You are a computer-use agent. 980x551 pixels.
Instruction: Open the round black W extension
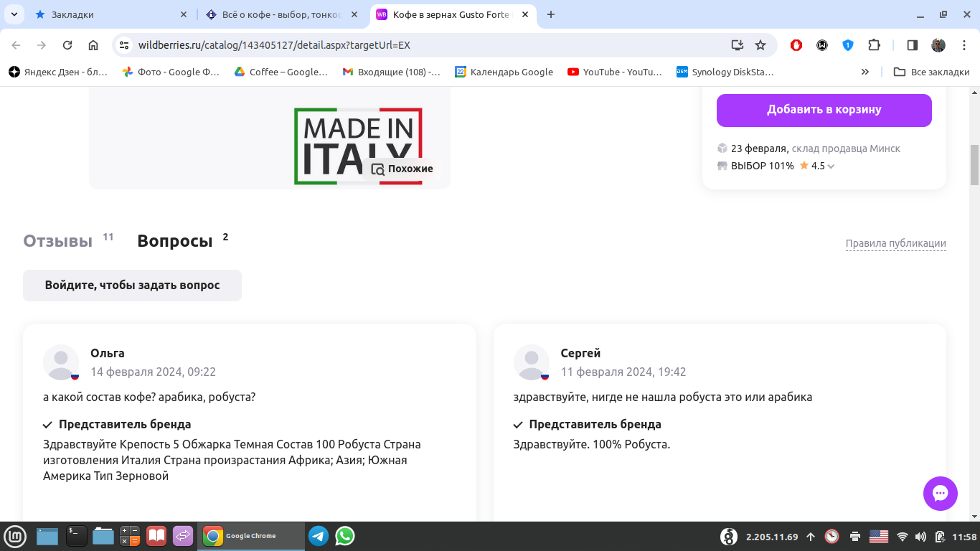[822, 45]
